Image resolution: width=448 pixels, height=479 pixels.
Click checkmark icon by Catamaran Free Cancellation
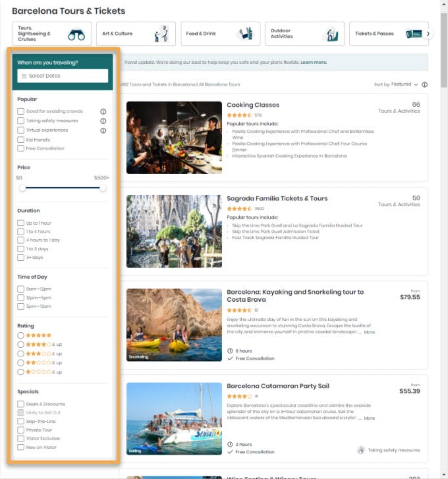(x=230, y=452)
